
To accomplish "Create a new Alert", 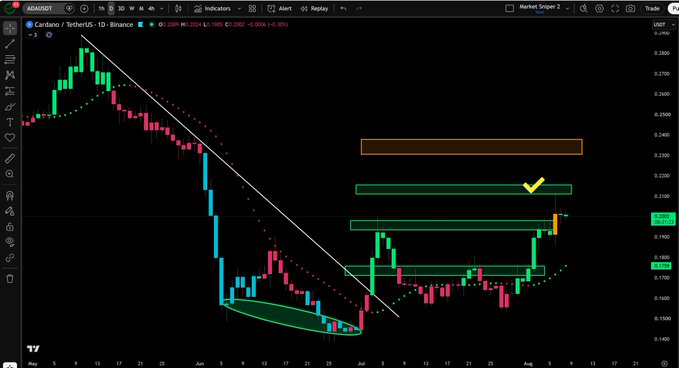I will click(280, 8).
